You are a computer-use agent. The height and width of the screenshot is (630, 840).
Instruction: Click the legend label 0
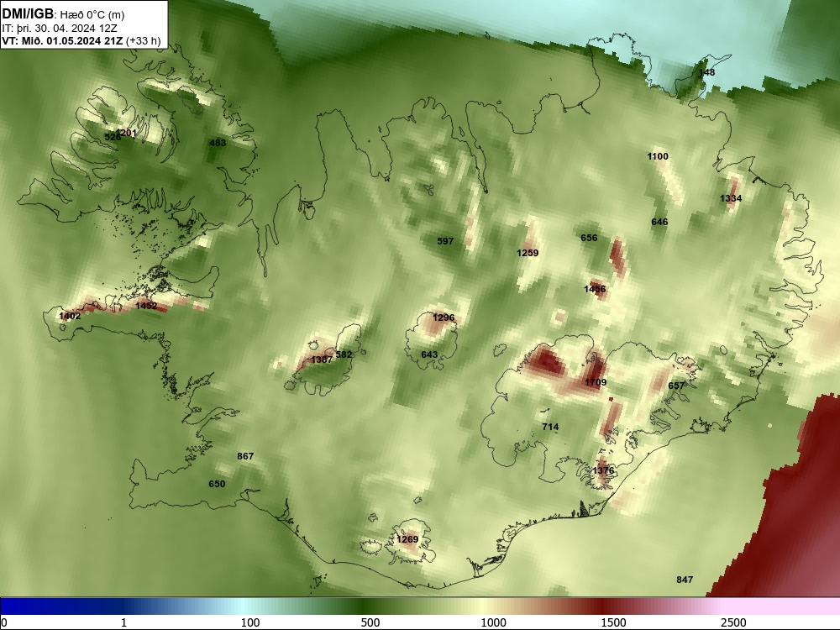5,622
